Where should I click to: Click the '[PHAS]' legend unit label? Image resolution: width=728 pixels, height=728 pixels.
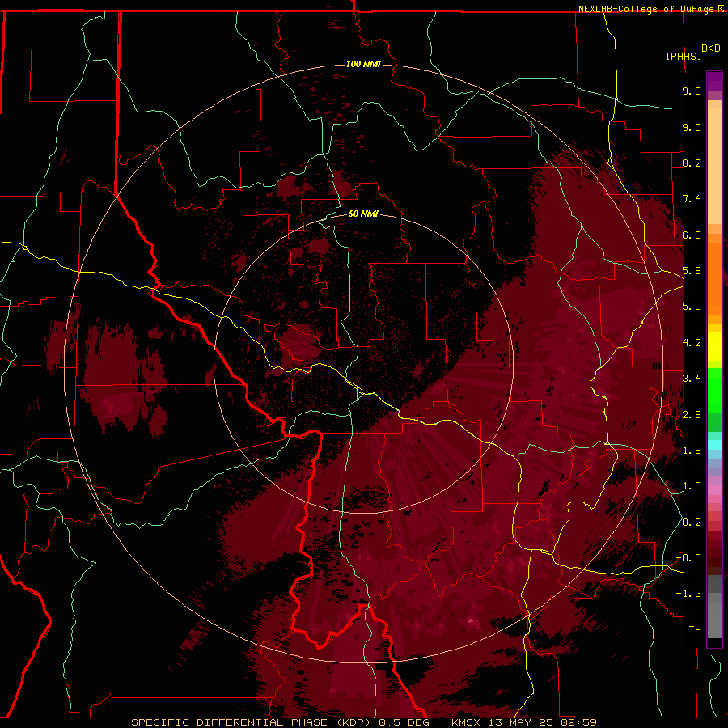pyautogui.click(x=684, y=56)
